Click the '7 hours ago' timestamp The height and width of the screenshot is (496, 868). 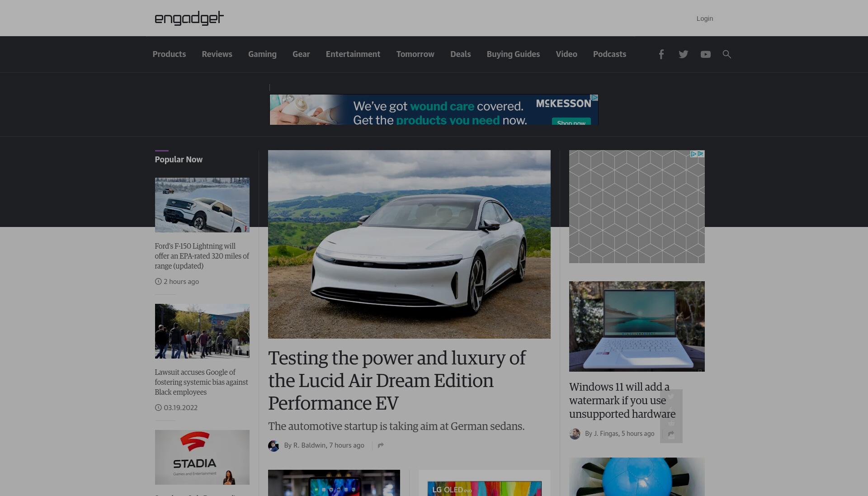click(347, 445)
